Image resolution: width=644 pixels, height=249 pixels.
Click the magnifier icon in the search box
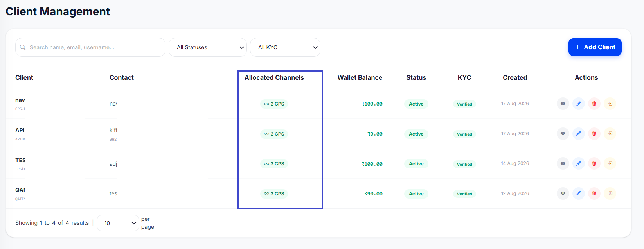(x=23, y=47)
